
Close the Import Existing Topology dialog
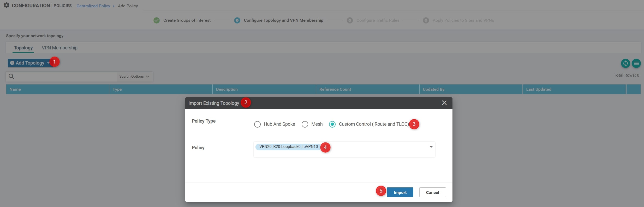444,103
